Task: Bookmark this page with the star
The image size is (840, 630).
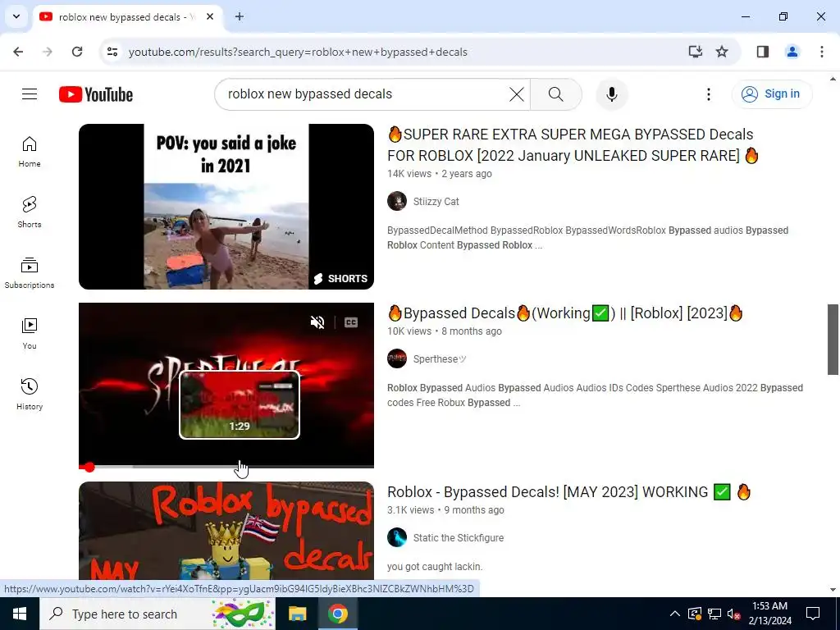Action: click(722, 52)
